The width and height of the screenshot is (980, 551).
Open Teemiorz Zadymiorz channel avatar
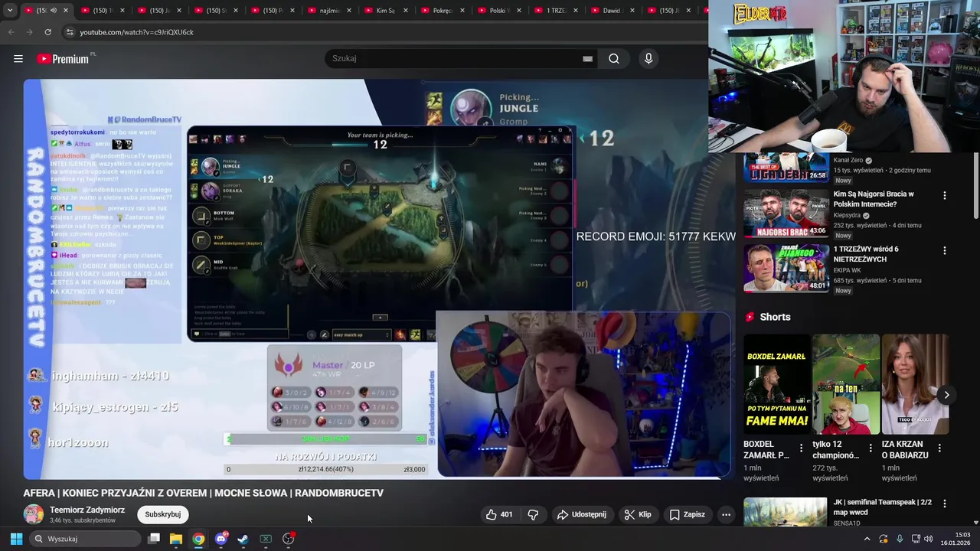click(33, 514)
